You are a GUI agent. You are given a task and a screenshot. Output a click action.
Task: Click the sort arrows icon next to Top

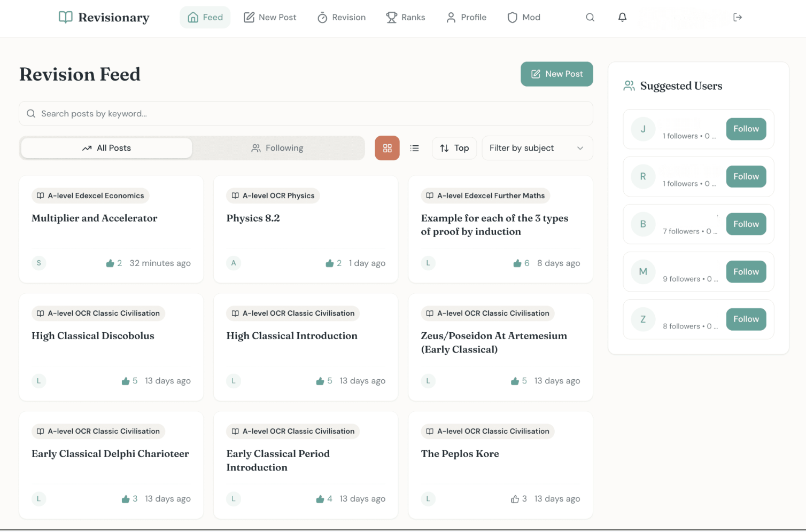tap(444, 148)
